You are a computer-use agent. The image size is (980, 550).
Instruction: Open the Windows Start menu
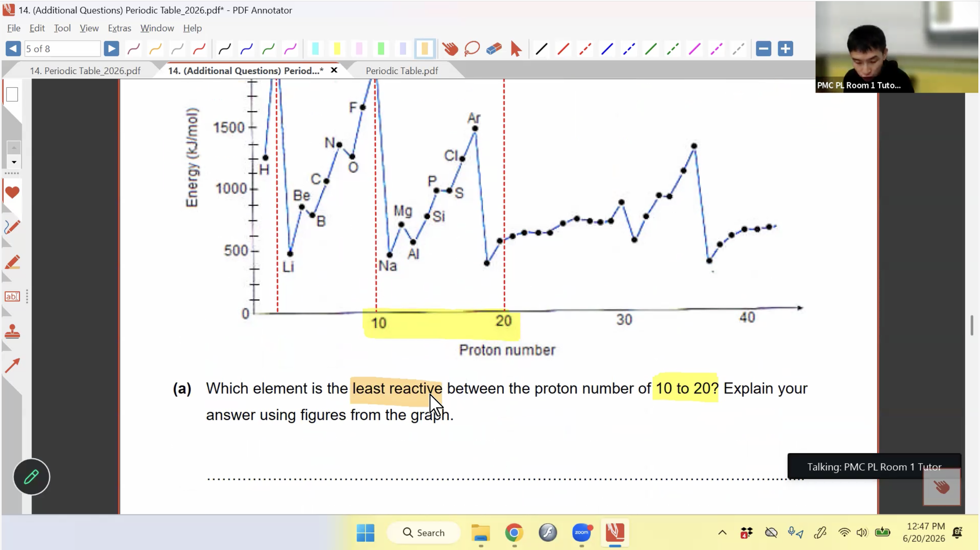[x=365, y=533]
